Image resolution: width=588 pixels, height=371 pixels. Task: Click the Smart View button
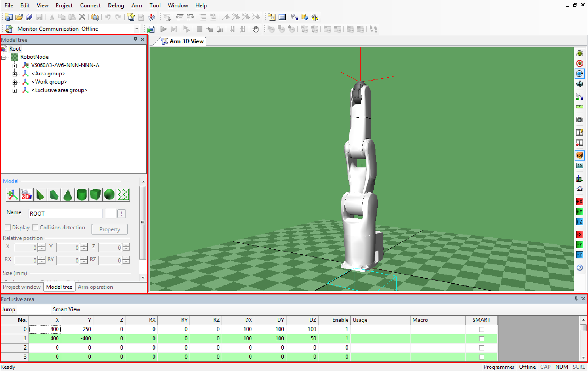coord(66,309)
